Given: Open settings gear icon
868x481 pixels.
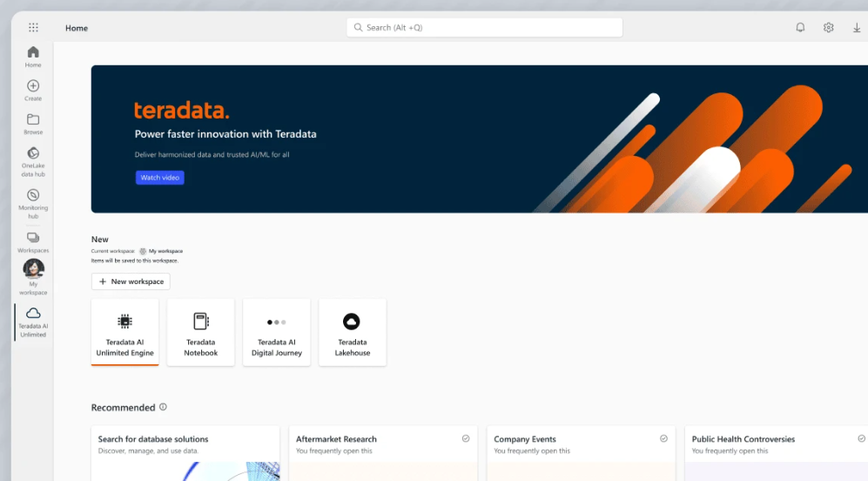Looking at the screenshot, I should tap(828, 27).
